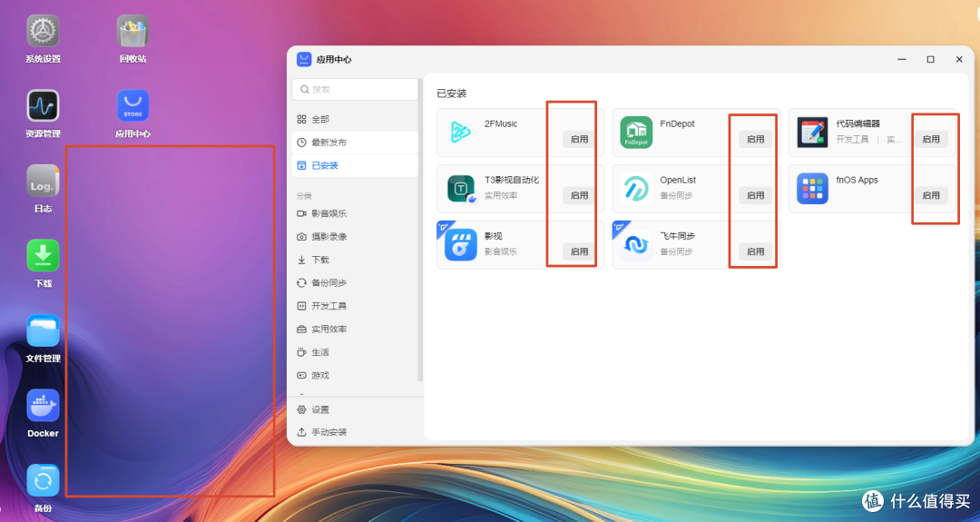Open 文件管理 desktop icon
The width and height of the screenshot is (980, 522).
(44, 330)
